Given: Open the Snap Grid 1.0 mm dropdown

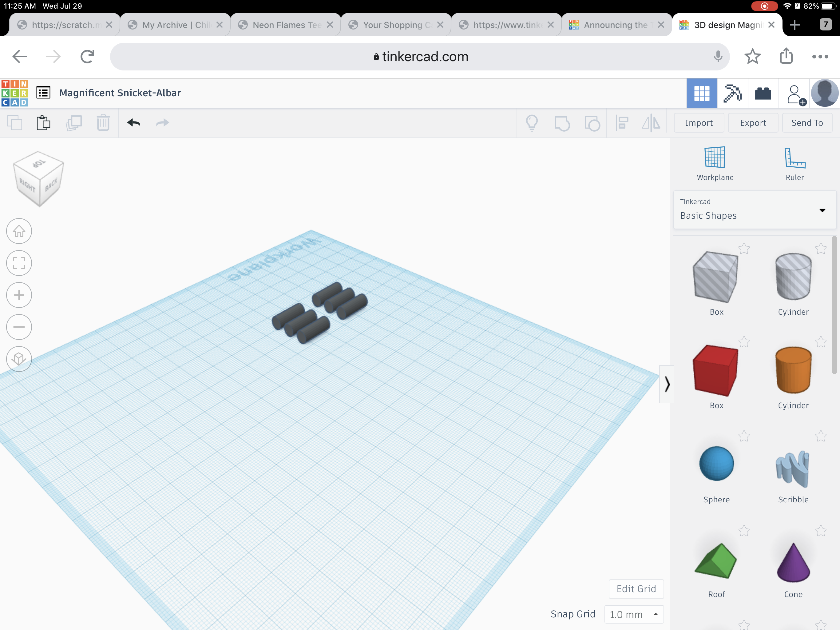Looking at the screenshot, I should pyautogui.click(x=634, y=614).
